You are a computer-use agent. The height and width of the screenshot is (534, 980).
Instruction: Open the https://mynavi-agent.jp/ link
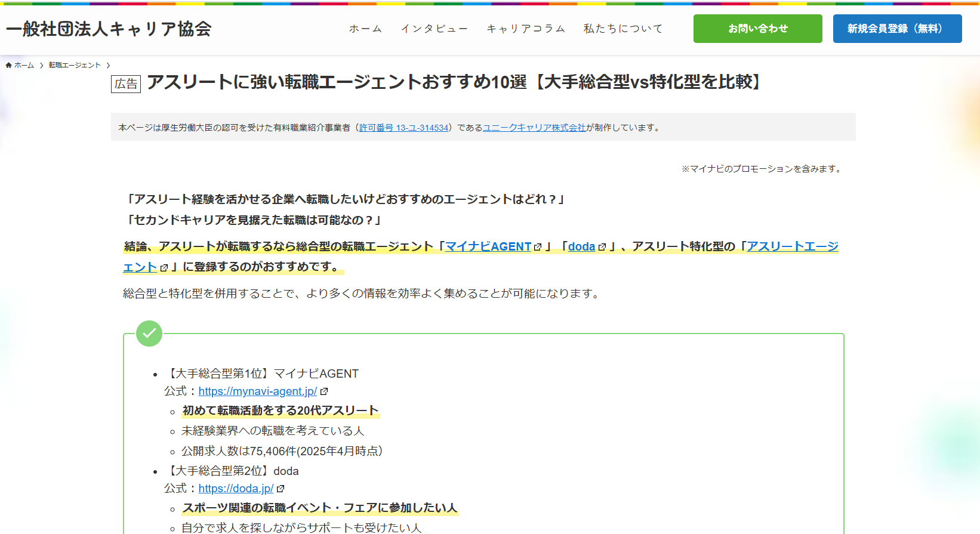coord(258,391)
